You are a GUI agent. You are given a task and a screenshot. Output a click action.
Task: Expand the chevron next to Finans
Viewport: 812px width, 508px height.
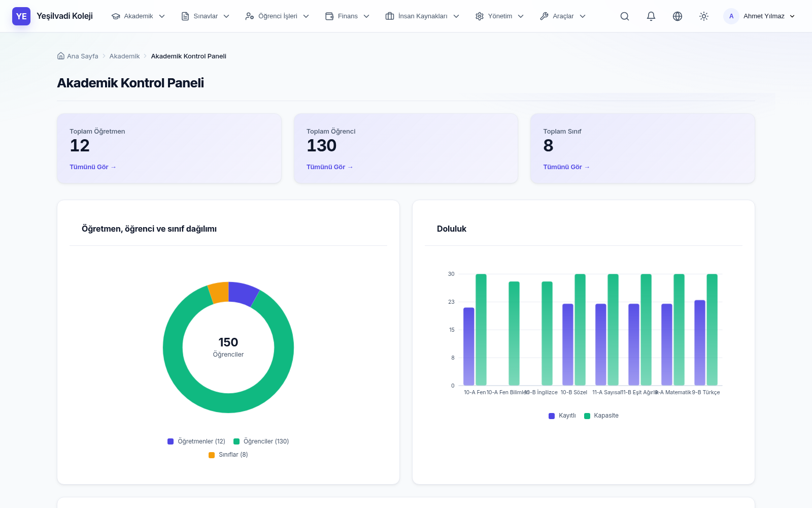366,16
